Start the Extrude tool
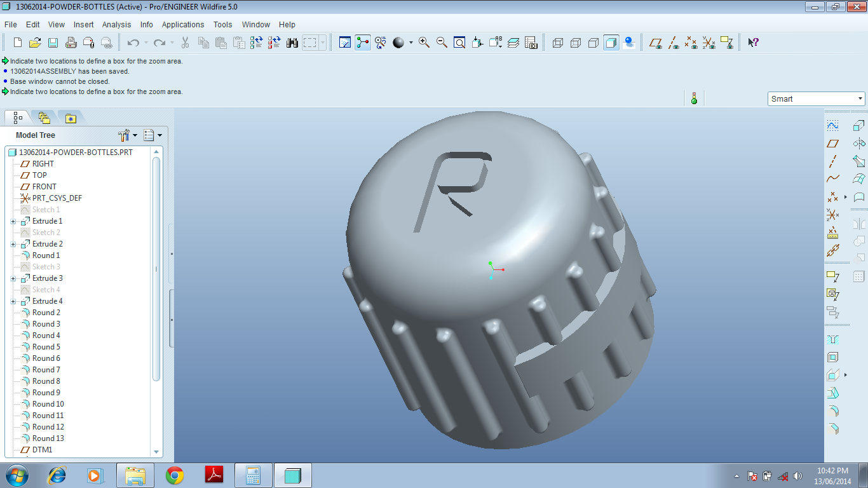This screenshot has height=488, width=868. tap(859, 126)
